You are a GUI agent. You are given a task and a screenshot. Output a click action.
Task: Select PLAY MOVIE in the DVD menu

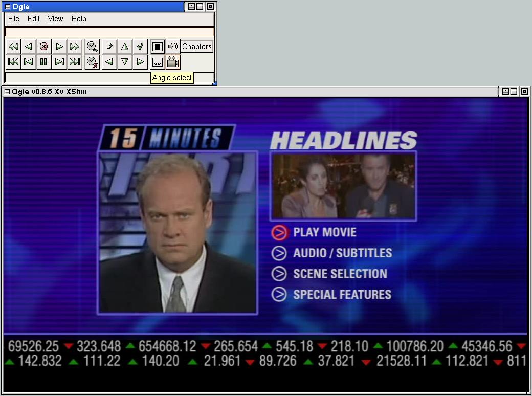pos(314,232)
